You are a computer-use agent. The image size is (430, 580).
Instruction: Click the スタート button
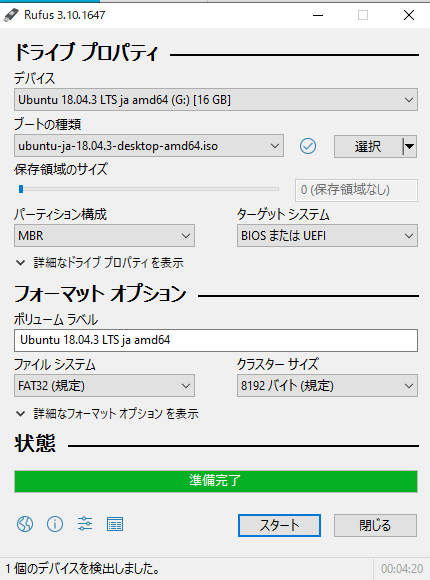pos(279,525)
